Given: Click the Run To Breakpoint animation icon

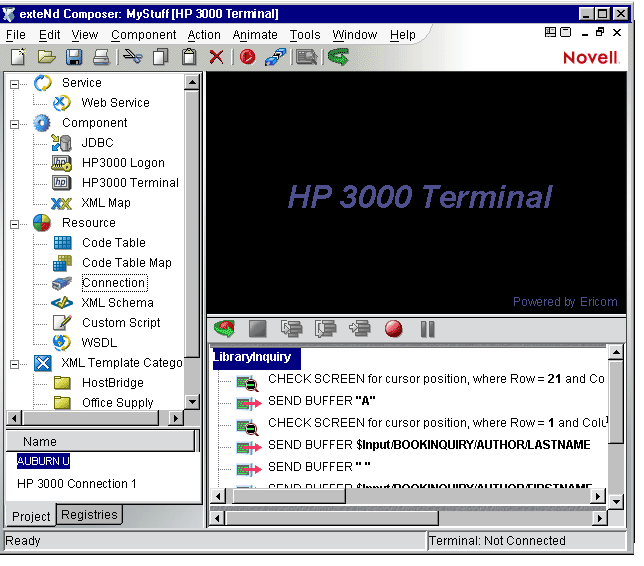Looking at the screenshot, I should click(360, 329).
